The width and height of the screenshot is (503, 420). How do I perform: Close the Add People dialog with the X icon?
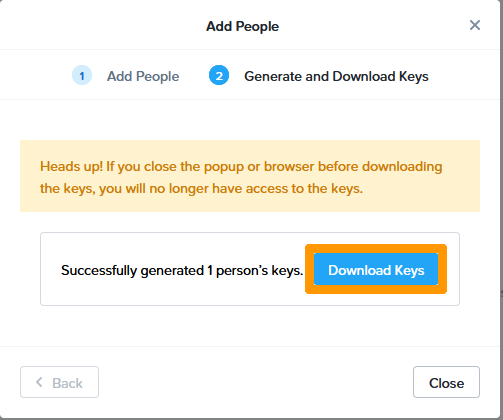[475, 25]
